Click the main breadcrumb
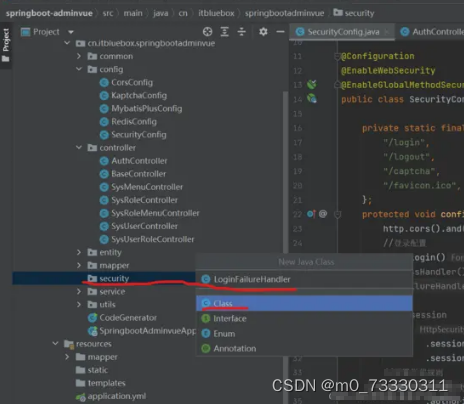This screenshot has height=404, width=464. [x=133, y=13]
